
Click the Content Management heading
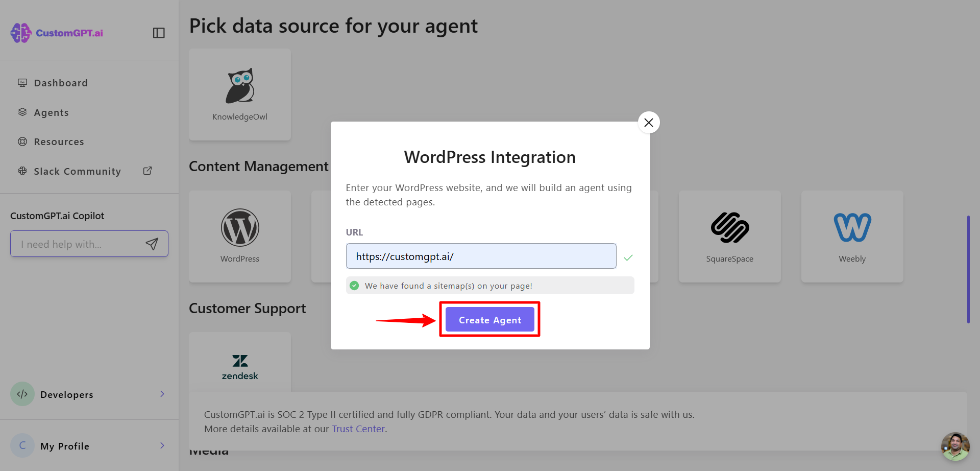pyautogui.click(x=259, y=167)
